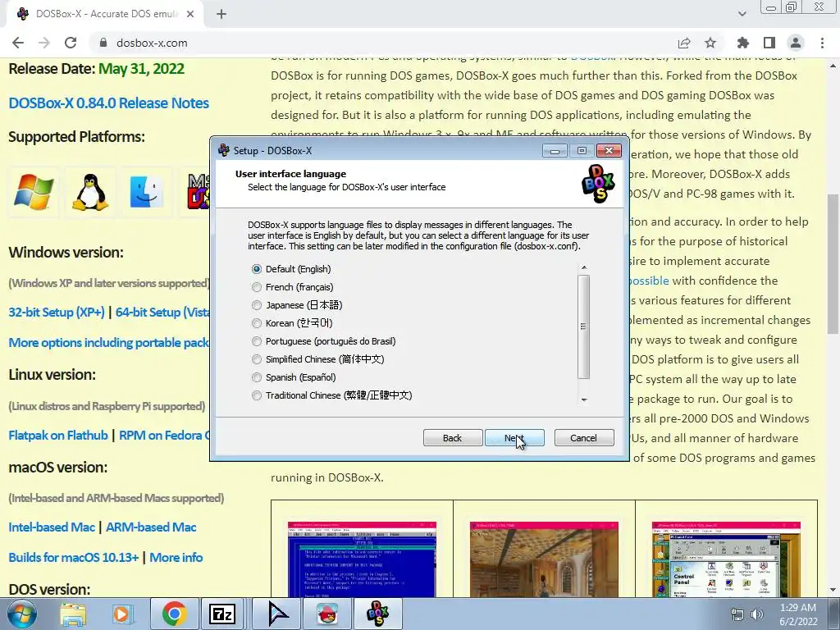Toggle Chrome side panel icon
The height and width of the screenshot is (630, 840).
pyautogui.click(x=769, y=43)
